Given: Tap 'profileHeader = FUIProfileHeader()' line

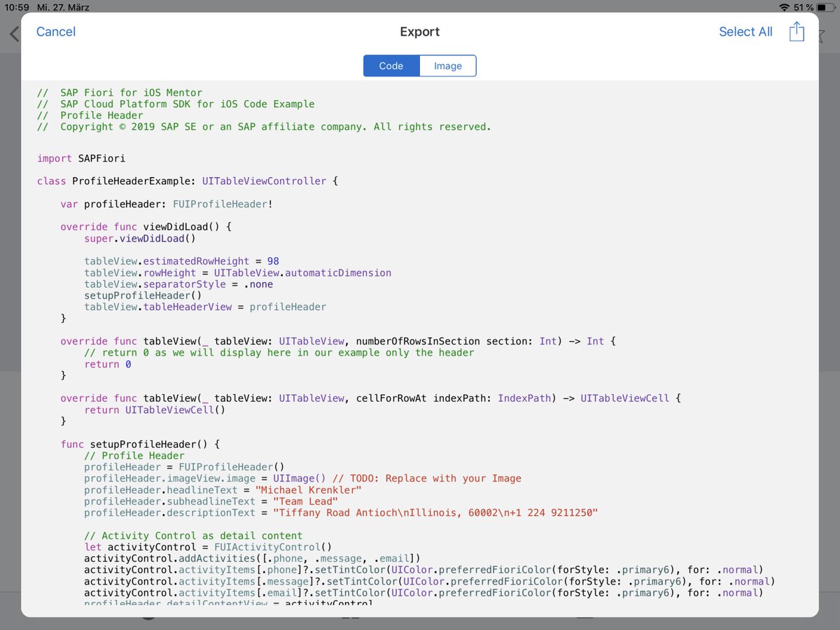Looking at the screenshot, I should [185, 467].
